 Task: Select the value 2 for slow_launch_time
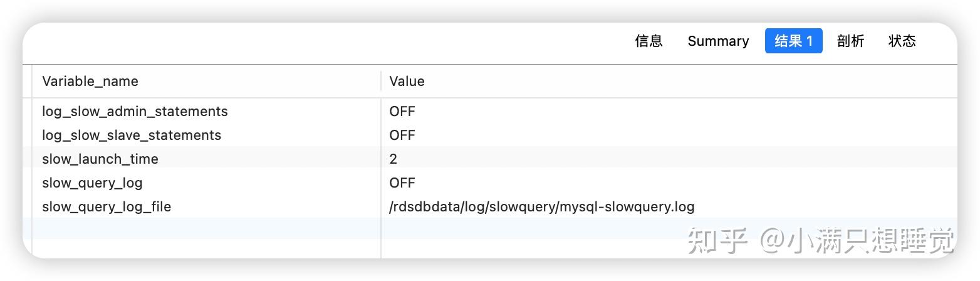(x=393, y=159)
